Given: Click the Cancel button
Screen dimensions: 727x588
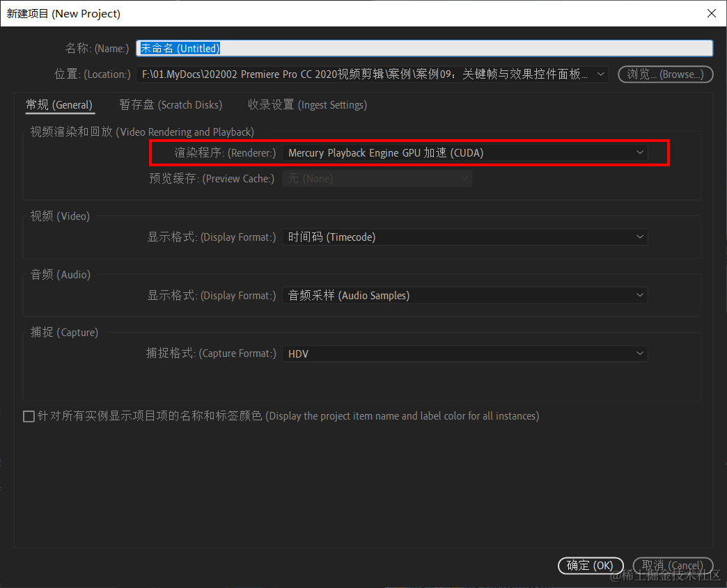Looking at the screenshot, I should (x=672, y=565).
